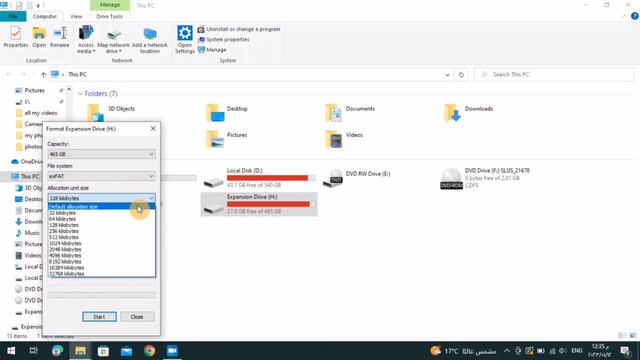Open Task View from the taskbar

[x=34, y=351]
